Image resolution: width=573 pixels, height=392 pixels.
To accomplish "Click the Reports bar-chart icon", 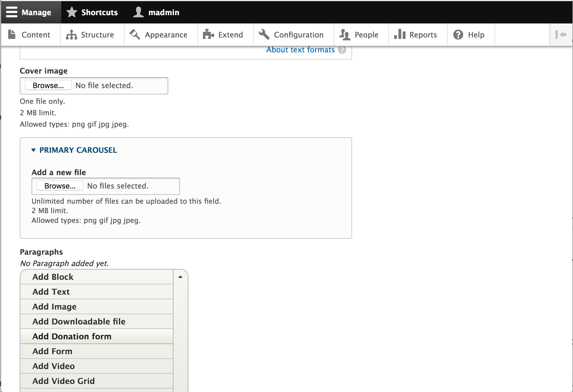I will [400, 34].
